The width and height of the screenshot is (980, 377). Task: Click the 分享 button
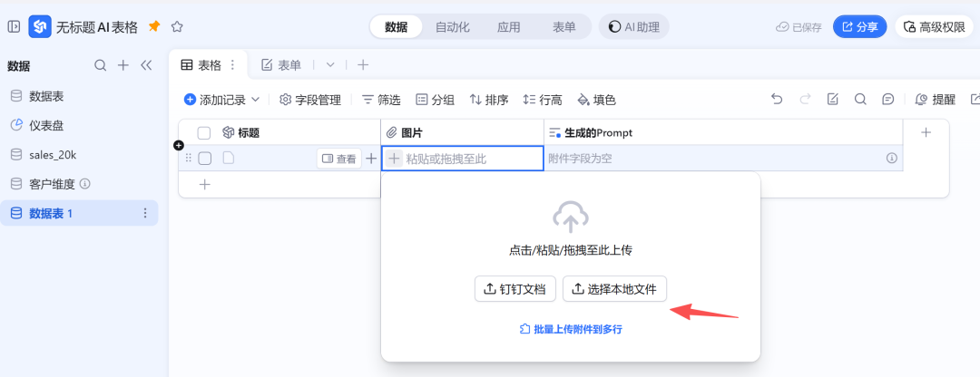click(x=859, y=27)
